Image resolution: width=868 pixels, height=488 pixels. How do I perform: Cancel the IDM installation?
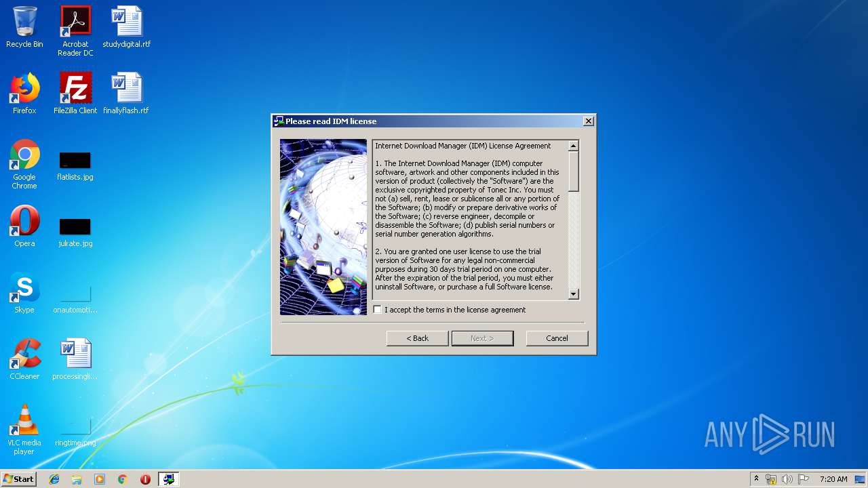557,338
